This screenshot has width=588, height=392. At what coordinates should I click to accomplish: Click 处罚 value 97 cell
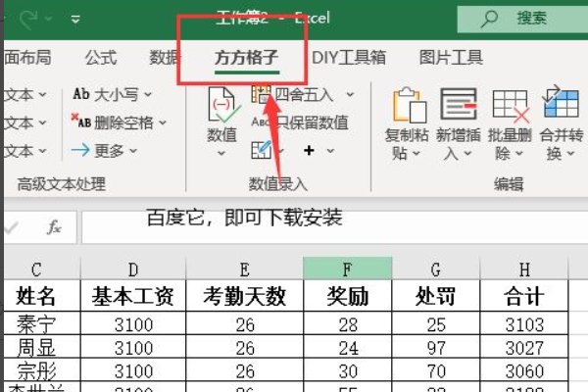(x=436, y=347)
